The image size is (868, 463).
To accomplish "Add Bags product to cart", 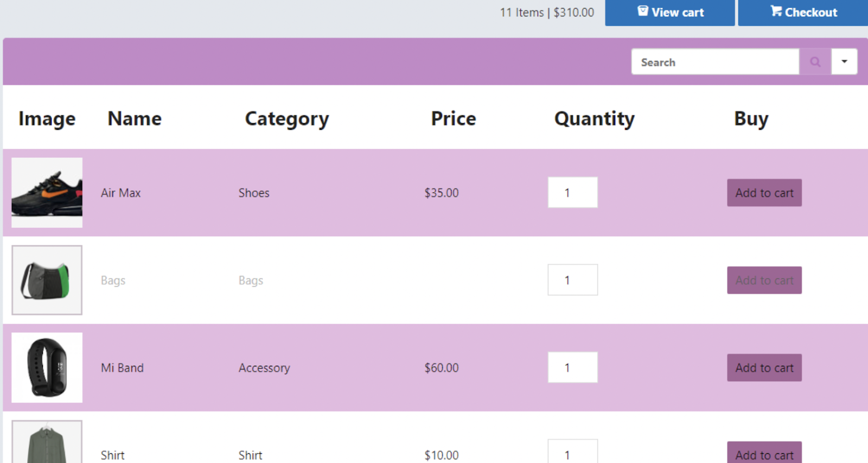I will (x=764, y=280).
